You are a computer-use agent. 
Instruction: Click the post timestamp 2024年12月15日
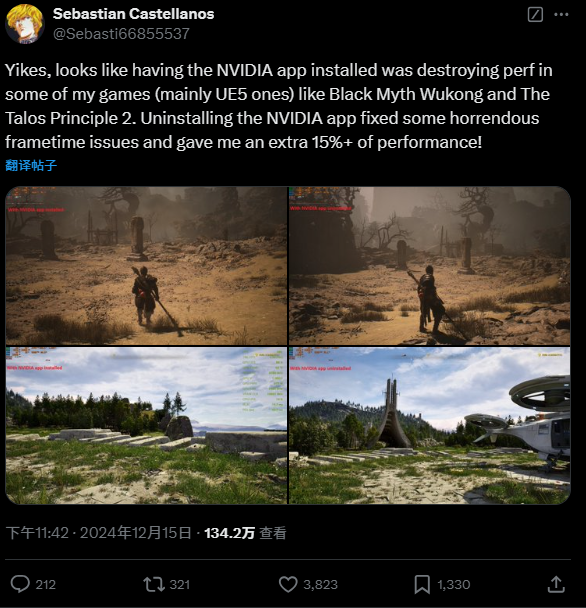point(136,533)
